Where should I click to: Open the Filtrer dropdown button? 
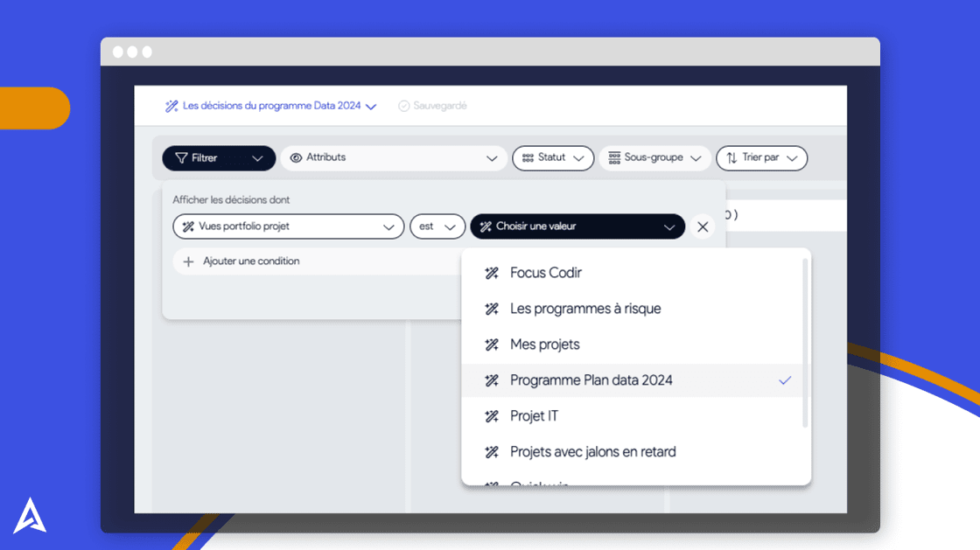(x=219, y=158)
